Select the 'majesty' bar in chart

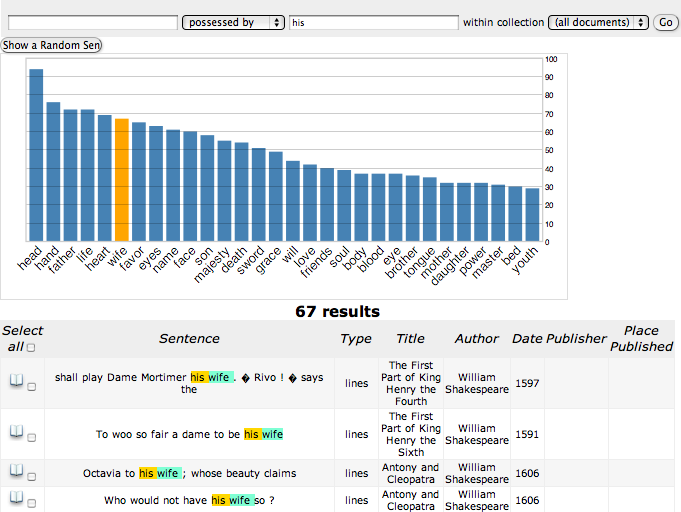(225, 191)
